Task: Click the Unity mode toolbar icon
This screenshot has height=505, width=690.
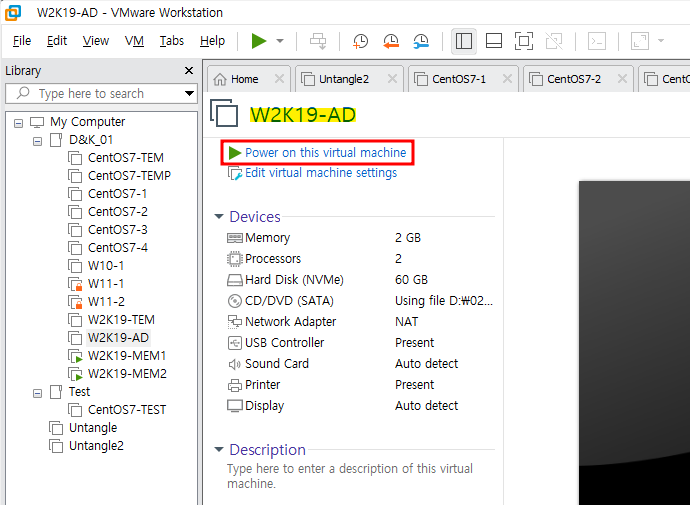Action: tap(554, 41)
